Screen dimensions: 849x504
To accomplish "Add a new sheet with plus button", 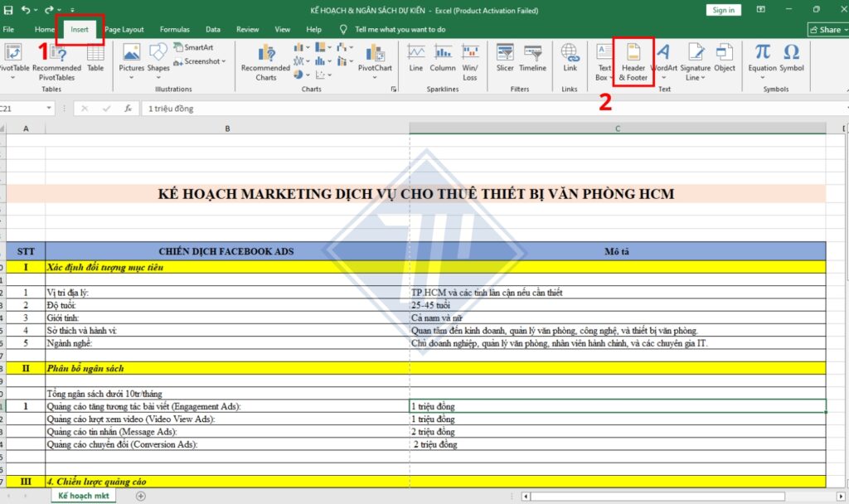I will click(x=140, y=496).
